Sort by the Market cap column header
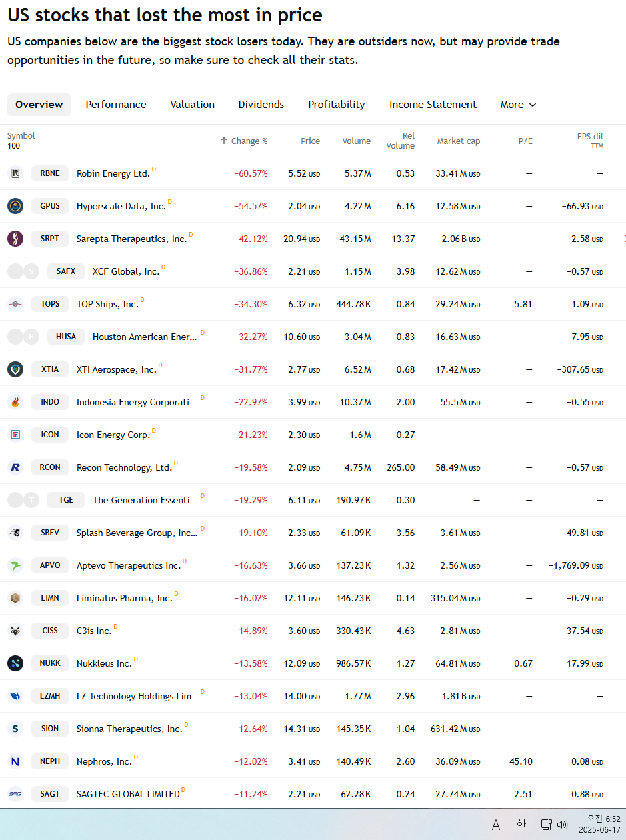Viewport: 626px width, 840px height. pyautogui.click(x=459, y=141)
